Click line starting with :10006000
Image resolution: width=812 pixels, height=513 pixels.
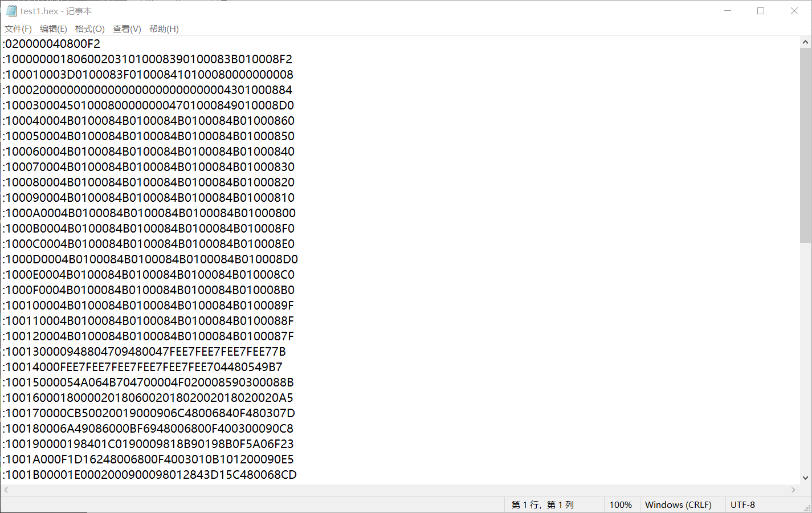pyautogui.click(x=148, y=152)
